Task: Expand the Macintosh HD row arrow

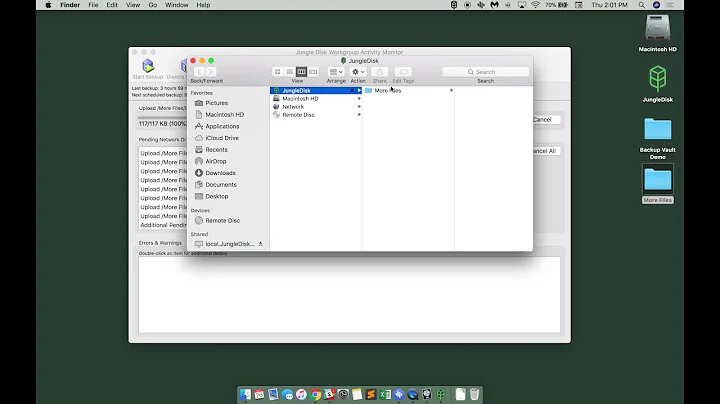Action: 359,98
